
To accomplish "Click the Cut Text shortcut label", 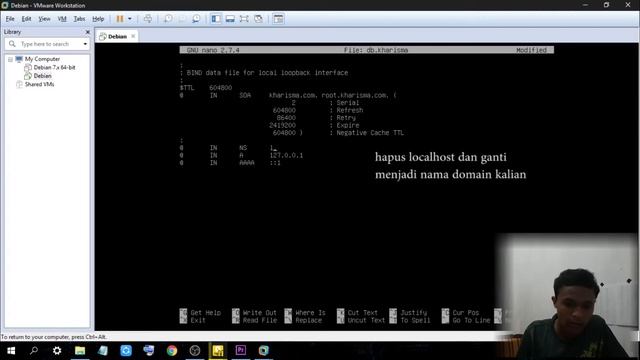I will (362, 313).
